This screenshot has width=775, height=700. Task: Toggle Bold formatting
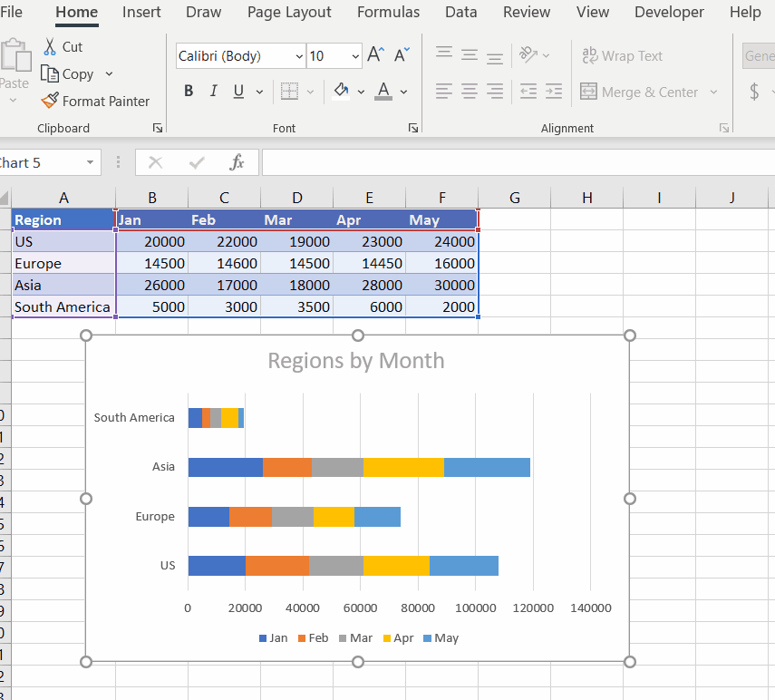[189, 91]
